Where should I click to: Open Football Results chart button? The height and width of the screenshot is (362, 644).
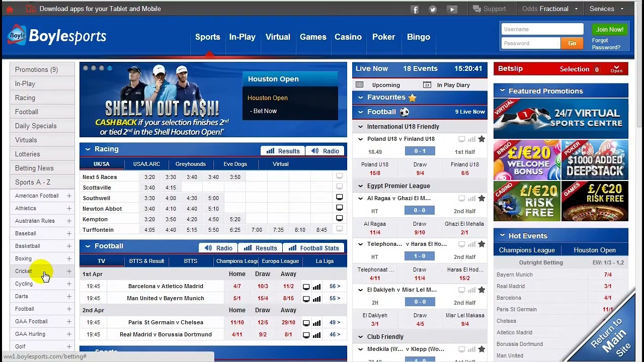point(260,248)
